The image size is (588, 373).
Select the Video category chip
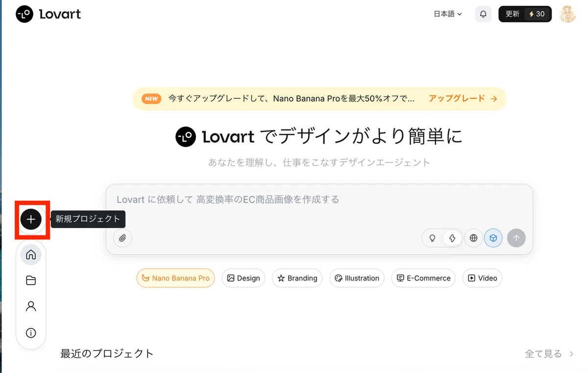tap(482, 278)
